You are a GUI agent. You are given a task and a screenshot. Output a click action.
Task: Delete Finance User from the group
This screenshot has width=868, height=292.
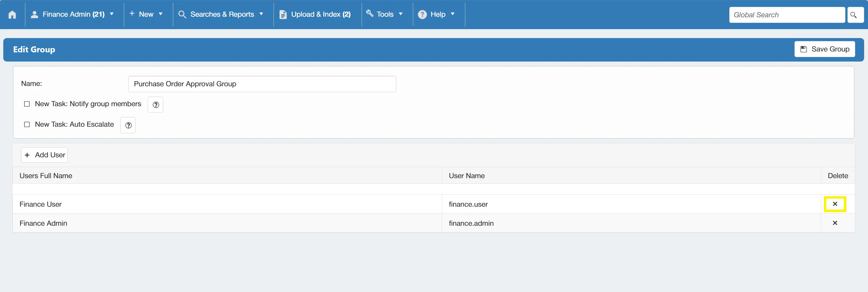click(x=835, y=204)
